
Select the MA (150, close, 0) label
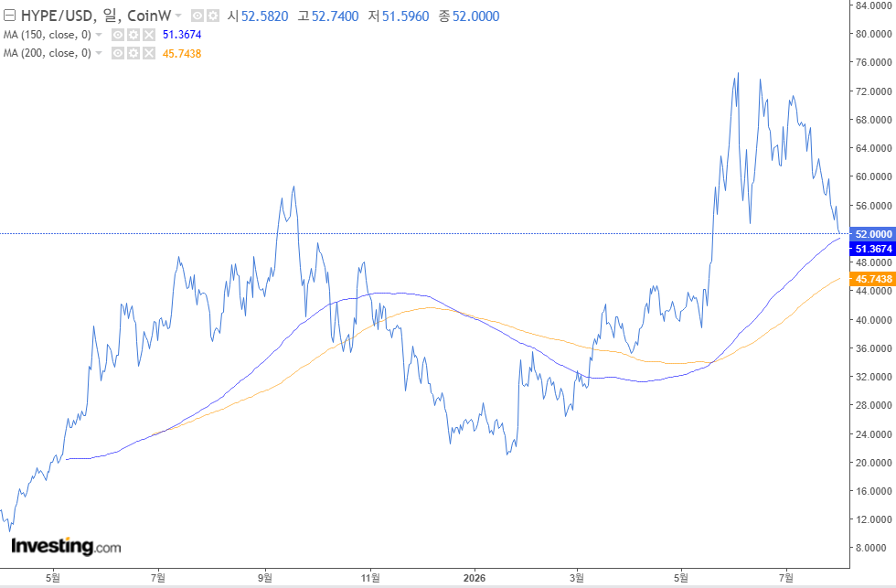point(47,35)
